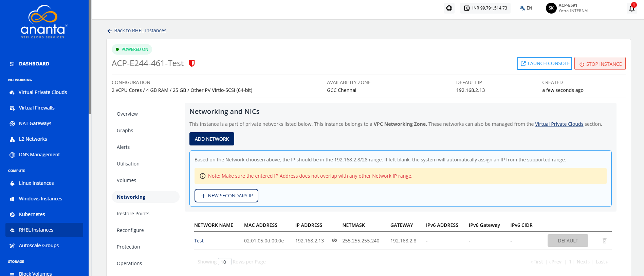The height and width of the screenshot is (276, 644).
Task: Open the Reconfigure tab
Action: (x=130, y=230)
